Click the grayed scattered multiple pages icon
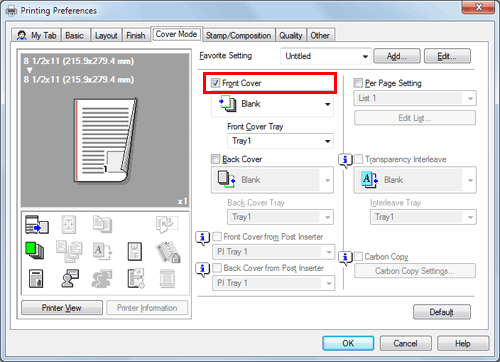500x362 pixels. tap(69, 251)
